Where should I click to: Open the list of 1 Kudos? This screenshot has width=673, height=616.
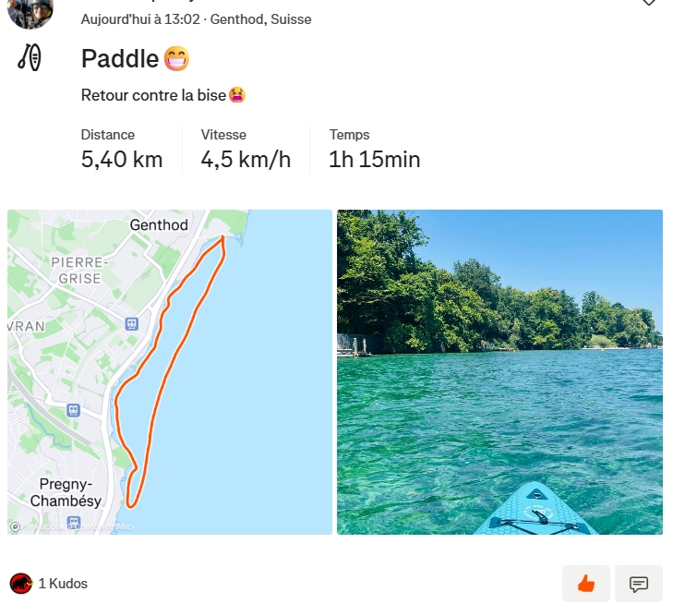pos(63,584)
